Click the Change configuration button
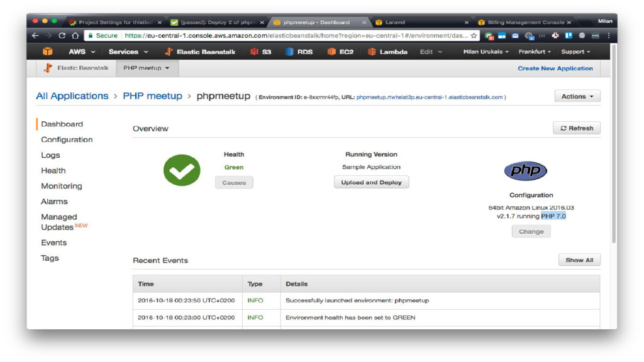Image resolution: width=644 pixels, height=362 pixels. (x=531, y=231)
